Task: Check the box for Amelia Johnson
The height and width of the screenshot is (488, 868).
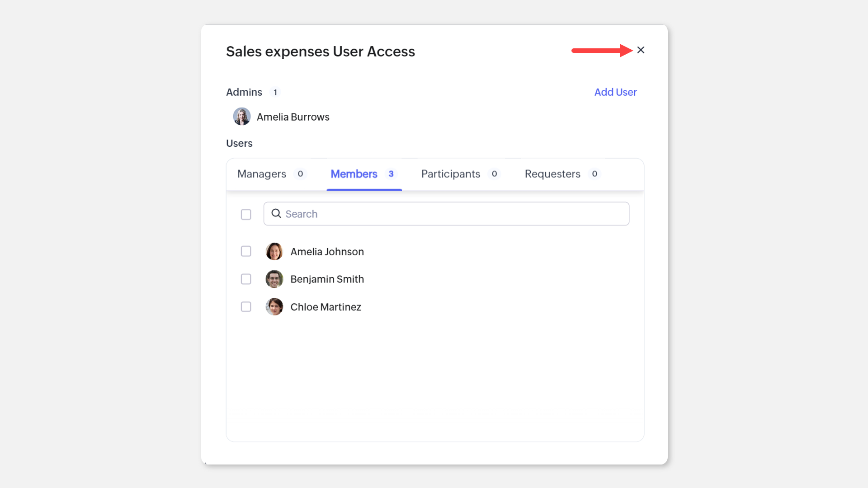Action: tap(246, 251)
